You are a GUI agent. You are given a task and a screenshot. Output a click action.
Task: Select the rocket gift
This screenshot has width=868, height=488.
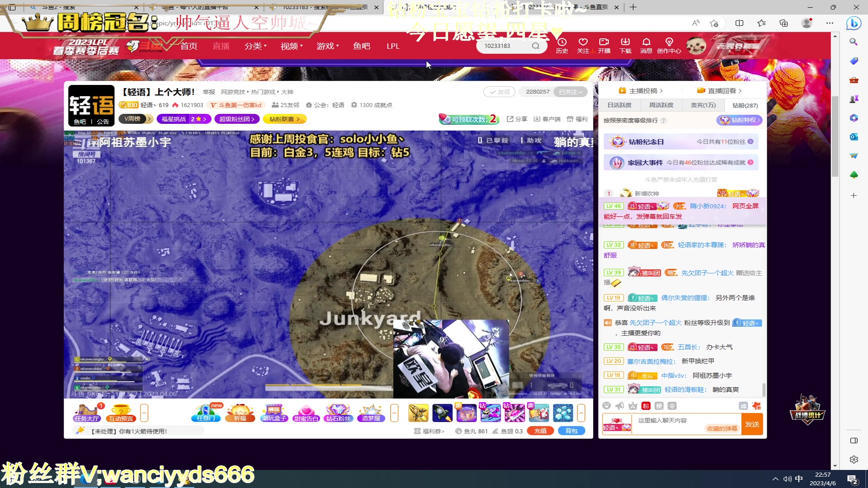442,413
